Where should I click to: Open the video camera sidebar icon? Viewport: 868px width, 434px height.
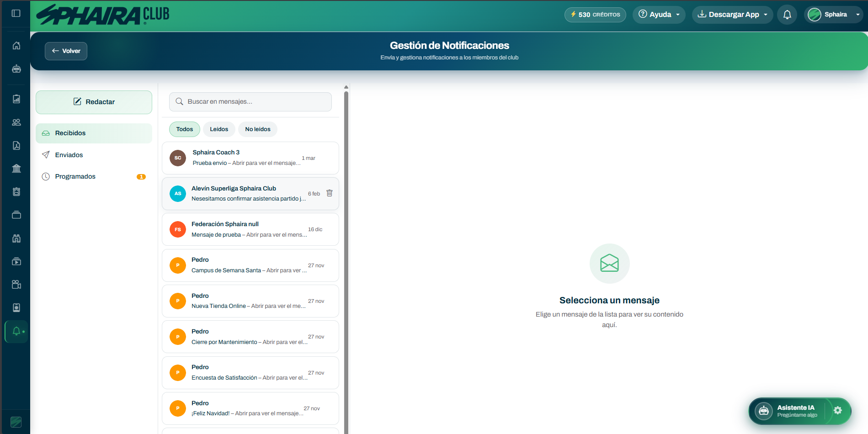[x=16, y=285]
